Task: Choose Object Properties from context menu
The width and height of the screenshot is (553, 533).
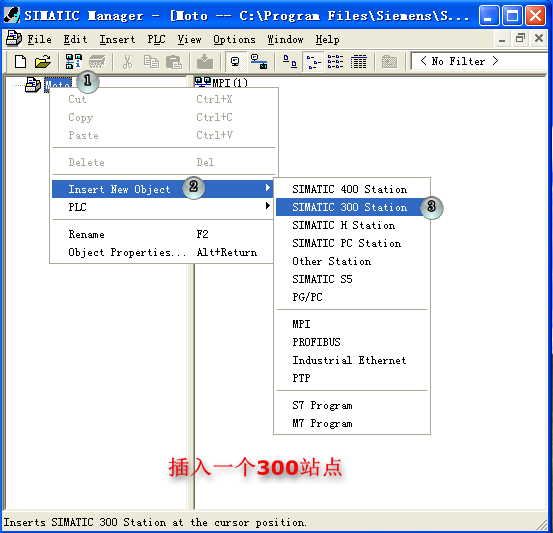Action: coord(163,252)
